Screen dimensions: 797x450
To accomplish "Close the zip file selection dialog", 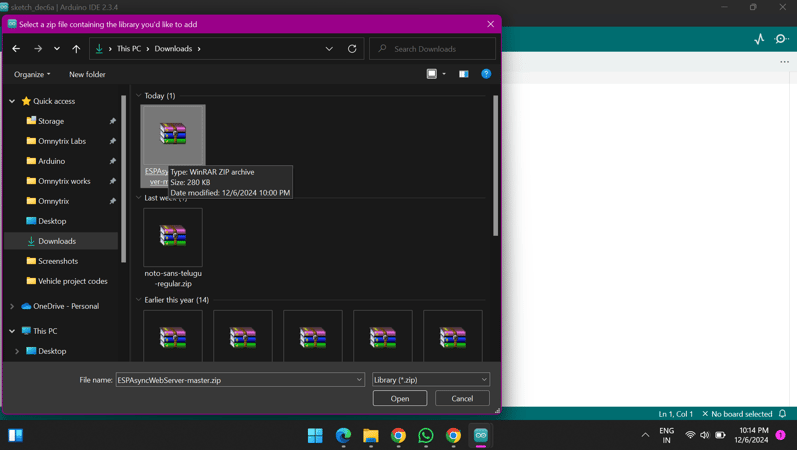I will click(490, 24).
